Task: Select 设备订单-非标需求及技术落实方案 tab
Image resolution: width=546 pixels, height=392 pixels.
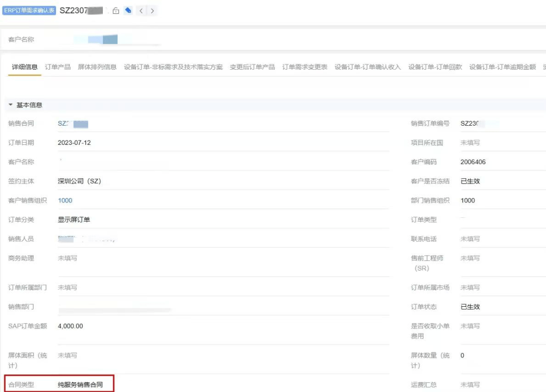Action: (173, 67)
